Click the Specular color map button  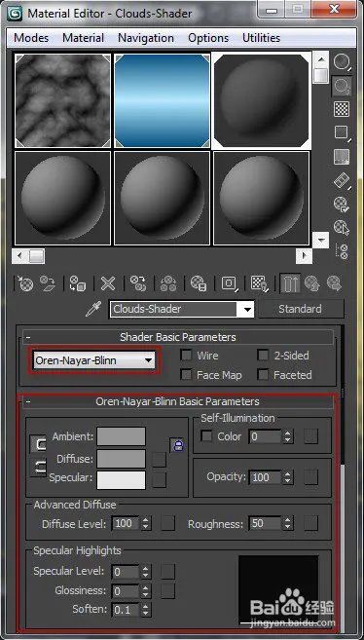coord(160,480)
